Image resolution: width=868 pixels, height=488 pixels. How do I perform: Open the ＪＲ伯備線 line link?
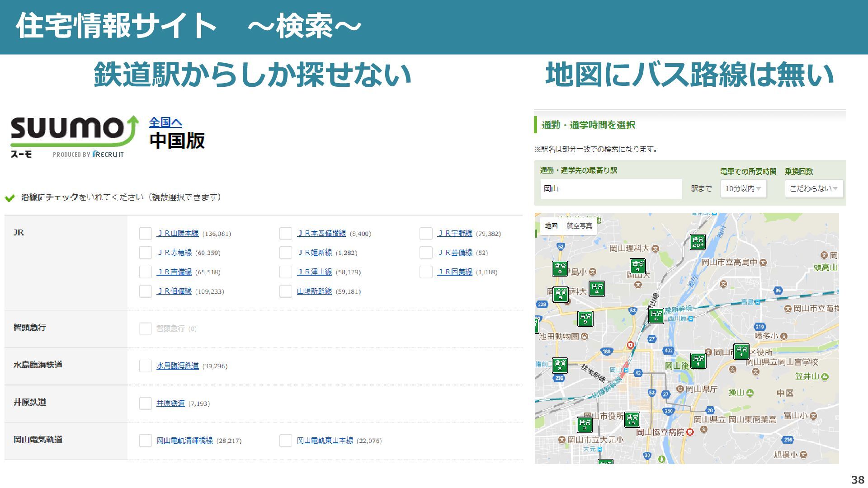coord(174,291)
